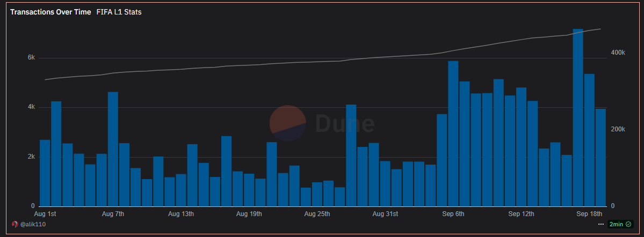Click the 2k left axis value
The width and height of the screenshot is (644, 237).
(31, 157)
